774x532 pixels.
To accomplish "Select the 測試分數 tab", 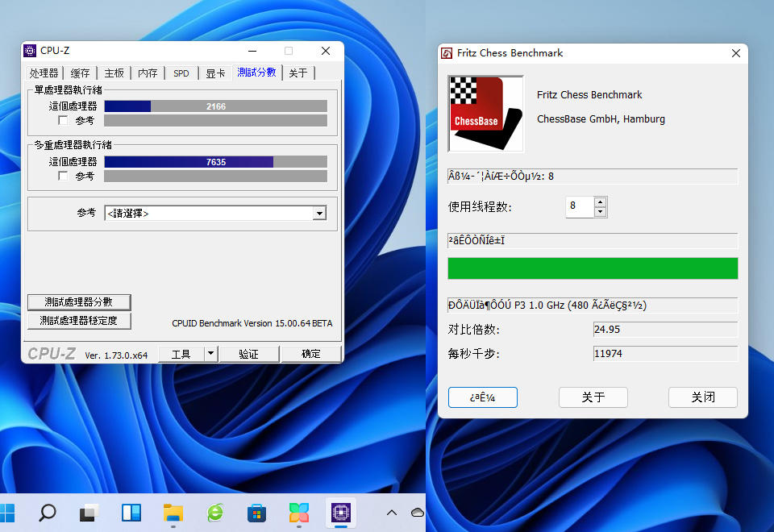I will (256, 72).
